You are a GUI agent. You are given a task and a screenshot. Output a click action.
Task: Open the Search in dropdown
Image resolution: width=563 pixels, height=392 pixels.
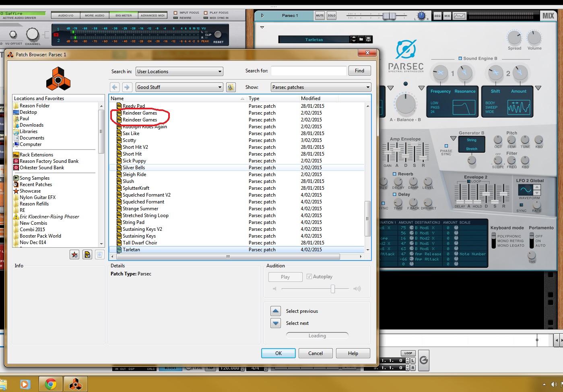(179, 72)
